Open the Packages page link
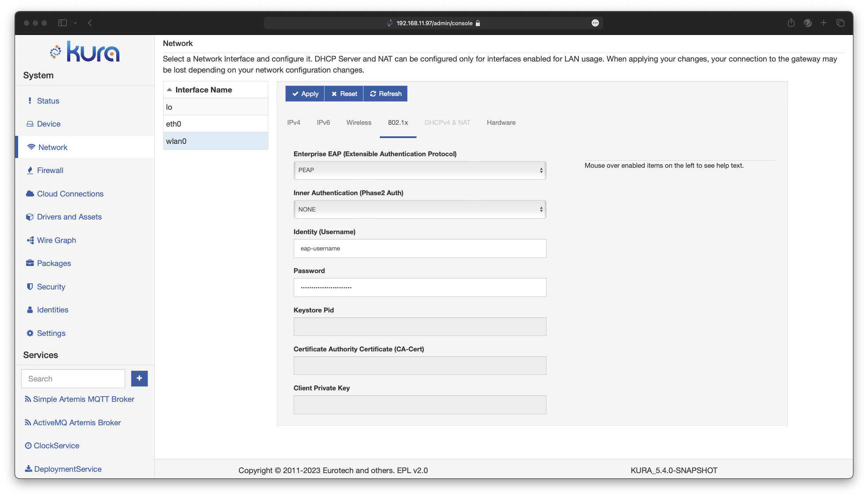Viewport: 868px width, 497px height. (x=54, y=263)
